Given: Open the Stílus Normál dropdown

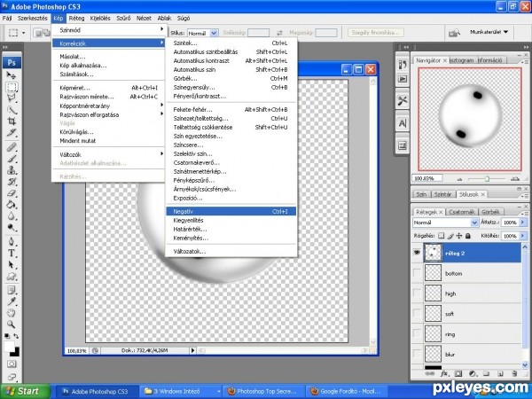Looking at the screenshot, I should tap(202, 33).
